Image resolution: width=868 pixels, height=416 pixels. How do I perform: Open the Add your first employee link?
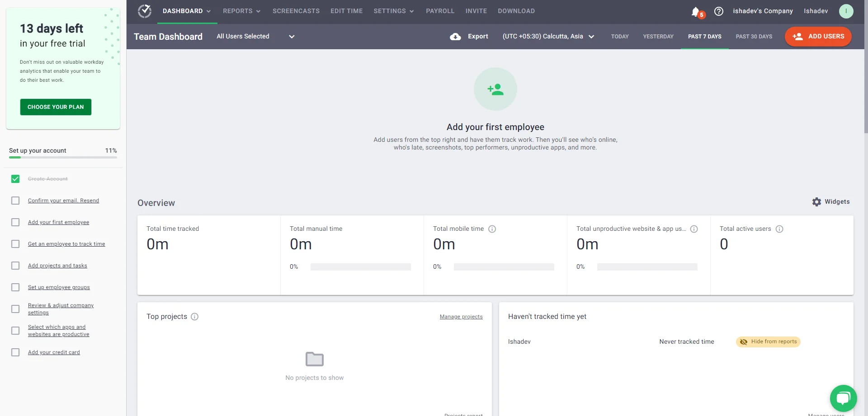(58, 222)
